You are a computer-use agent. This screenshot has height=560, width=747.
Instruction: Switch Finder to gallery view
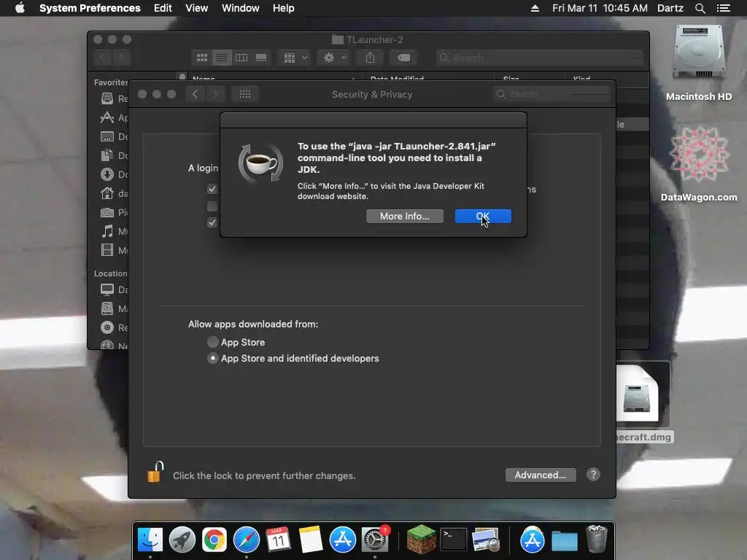point(261,58)
